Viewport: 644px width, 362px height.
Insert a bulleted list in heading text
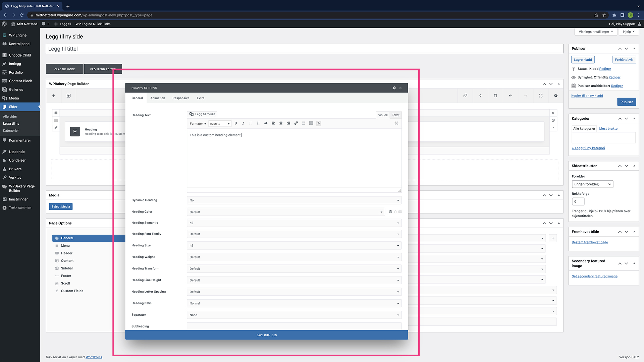tap(251, 123)
